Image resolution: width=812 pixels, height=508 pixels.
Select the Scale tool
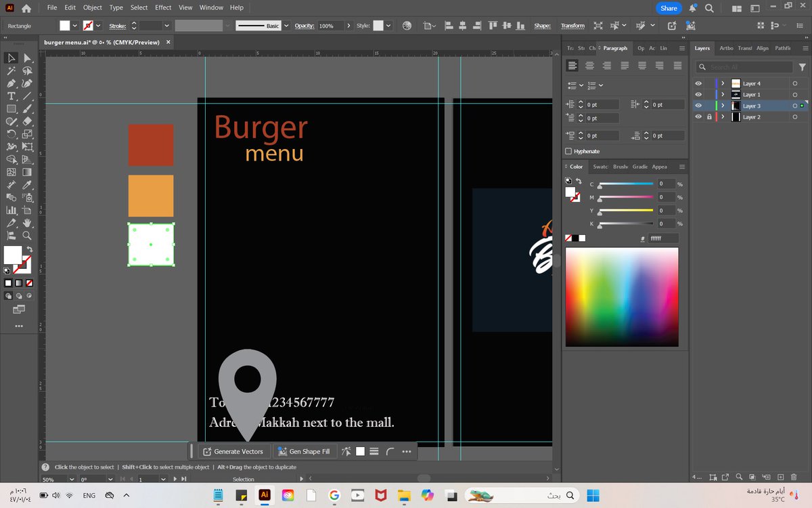[x=28, y=134]
